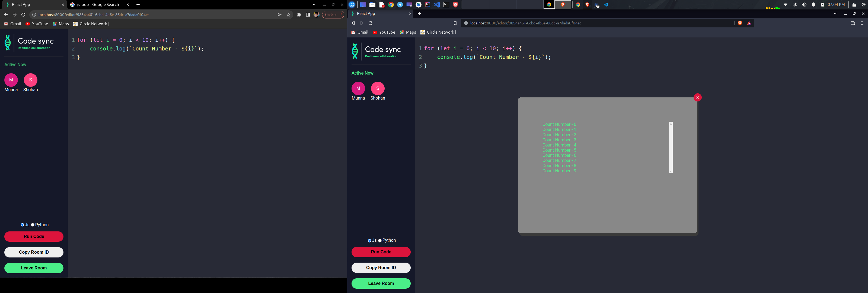Click the Run Code button
This screenshot has height=293, width=868.
click(x=34, y=236)
